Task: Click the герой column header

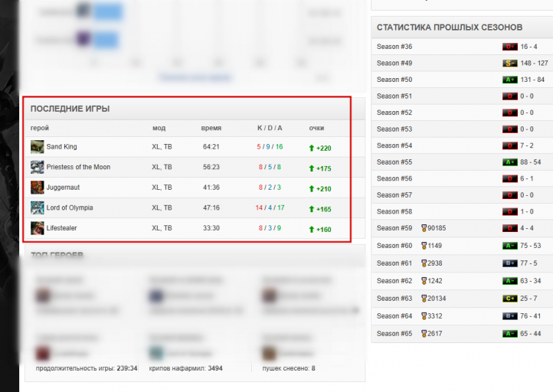Action: point(40,128)
